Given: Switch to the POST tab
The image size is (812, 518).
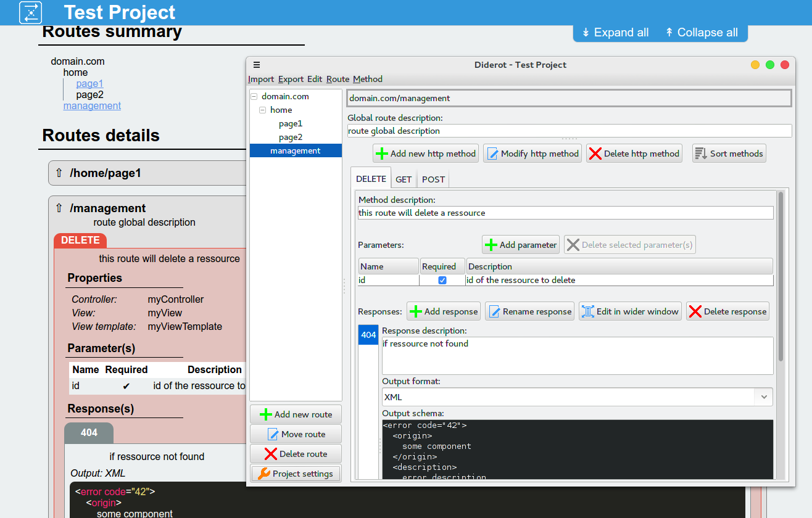Looking at the screenshot, I should coord(433,179).
